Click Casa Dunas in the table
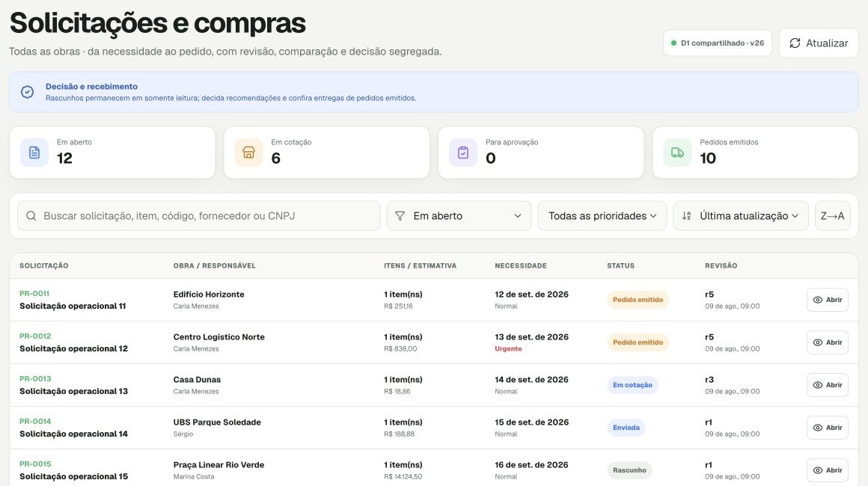The width and height of the screenshot is (868, 486). (x=197, y=379)
